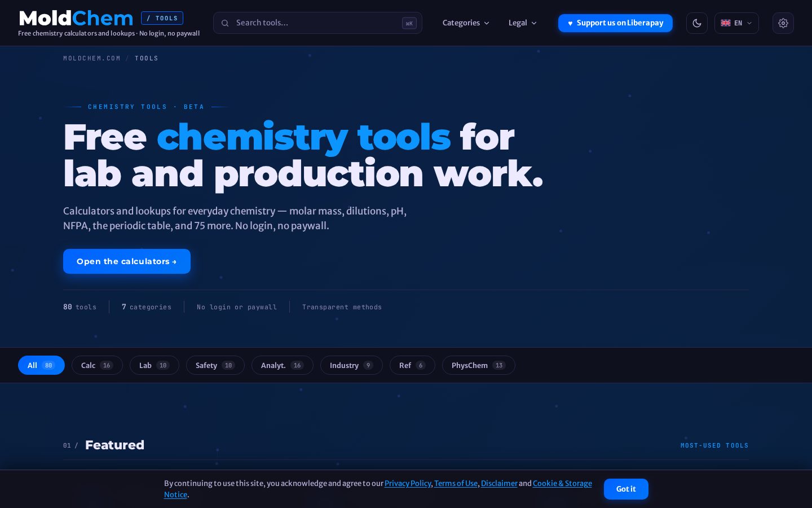Viewport: 812px width, 508px height.
Task: Click the TOOLS breadcrumb
Action: (x=147, y=58)
